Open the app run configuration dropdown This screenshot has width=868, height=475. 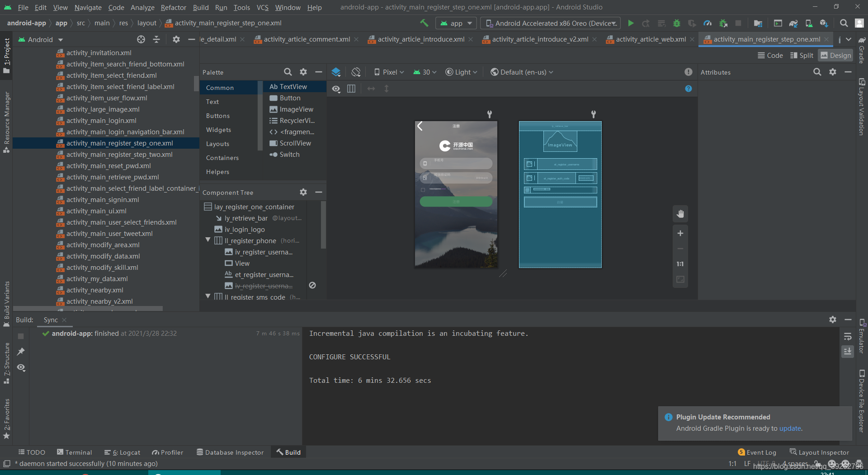tap(456, 23)
